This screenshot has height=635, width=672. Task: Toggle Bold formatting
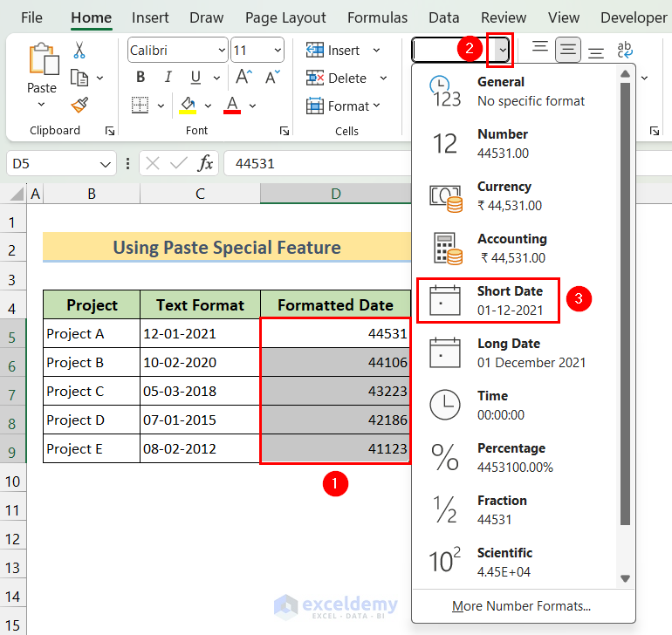(x=141, y=77)
